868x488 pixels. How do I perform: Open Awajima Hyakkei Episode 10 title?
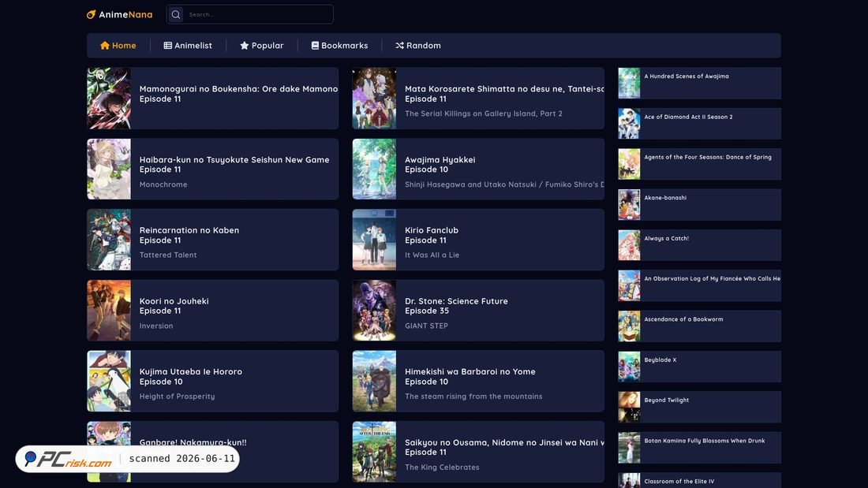[440, 164]
